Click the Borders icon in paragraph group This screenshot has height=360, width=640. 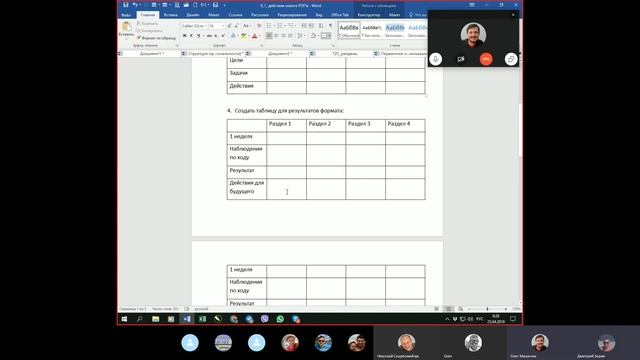coord(325,36)
